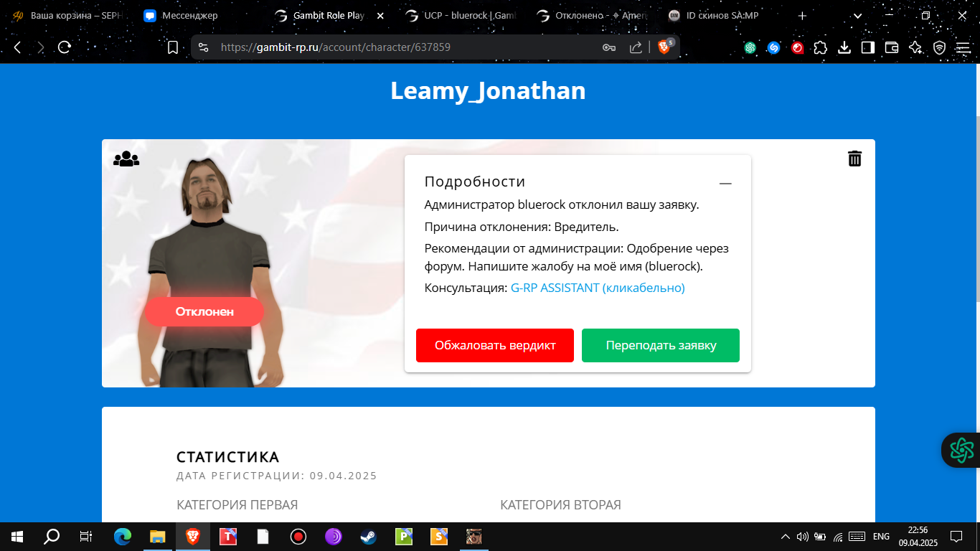Collapse the Подробности details panel
Image resolution: width=980 pixels, height=551 pixels.
pyautogui.click(x=725, y=184)
